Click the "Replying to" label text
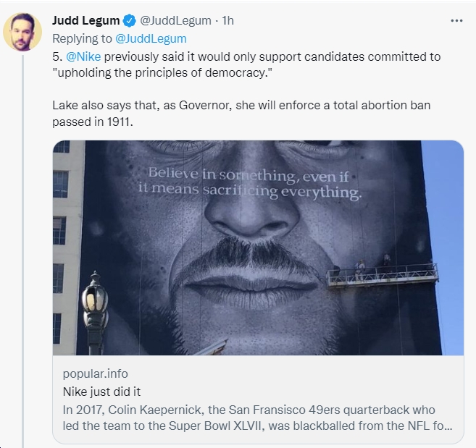 pyautogui.click(x=82, y=39)
